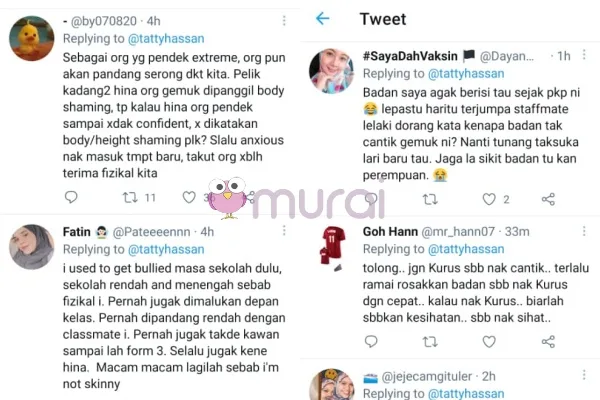
Task: Open more options on Fatin's tweet
Action: point(284,230)
